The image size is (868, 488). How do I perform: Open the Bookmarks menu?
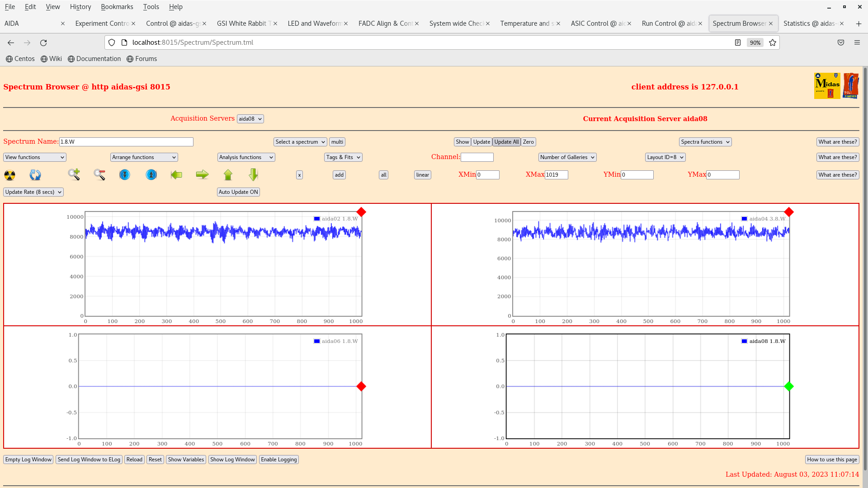pyautogui.click(x=117, y=7)
